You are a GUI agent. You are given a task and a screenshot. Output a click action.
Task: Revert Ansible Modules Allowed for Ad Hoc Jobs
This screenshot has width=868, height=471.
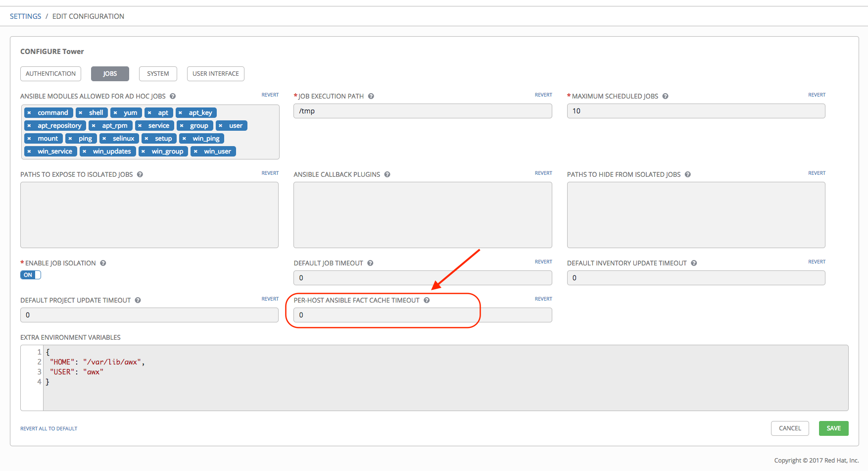point(270,95)
